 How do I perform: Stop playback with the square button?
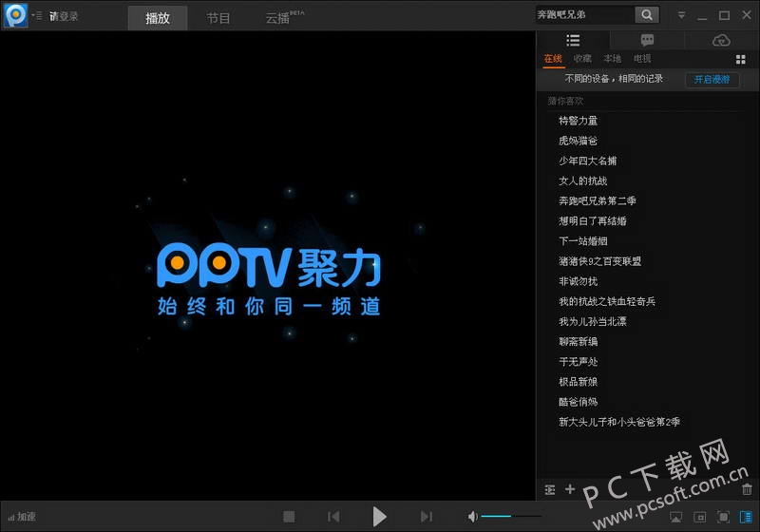pos(289,517)
